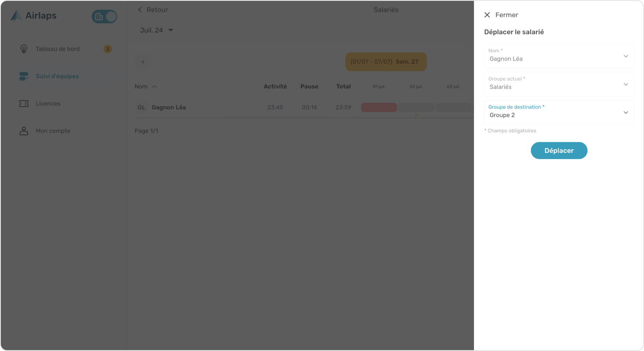Expand the Nom field chevron
644x351 pixels.
tap(626, 56)
